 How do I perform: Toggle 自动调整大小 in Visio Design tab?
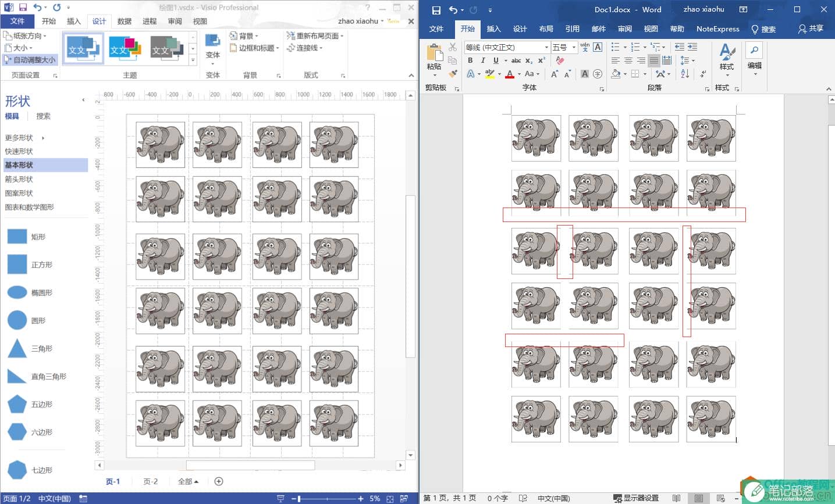coord(30,60)
